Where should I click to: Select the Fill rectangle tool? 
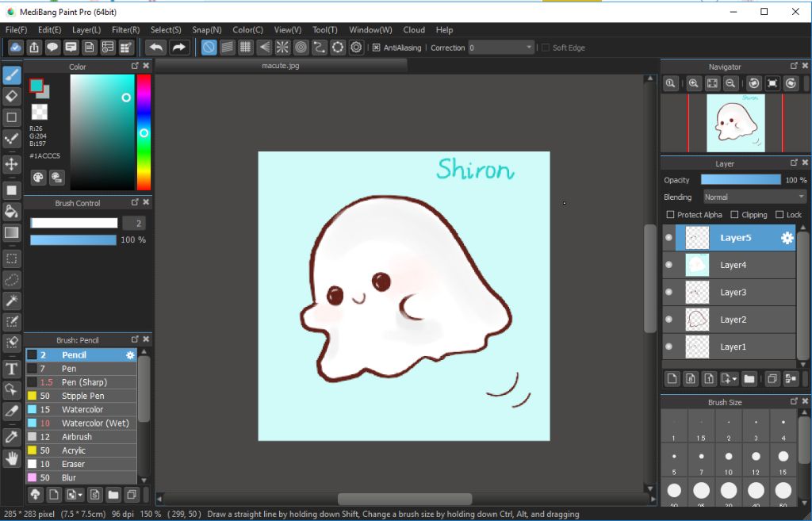(12, 190)
